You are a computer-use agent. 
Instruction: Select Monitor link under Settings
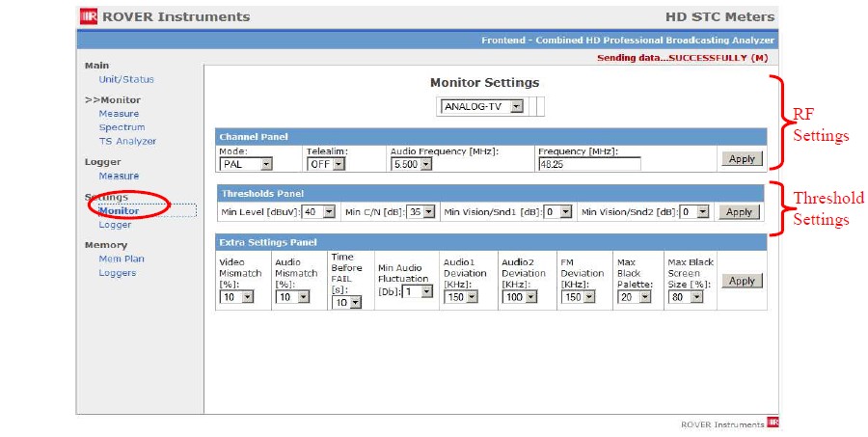click(x=119, y=211)
